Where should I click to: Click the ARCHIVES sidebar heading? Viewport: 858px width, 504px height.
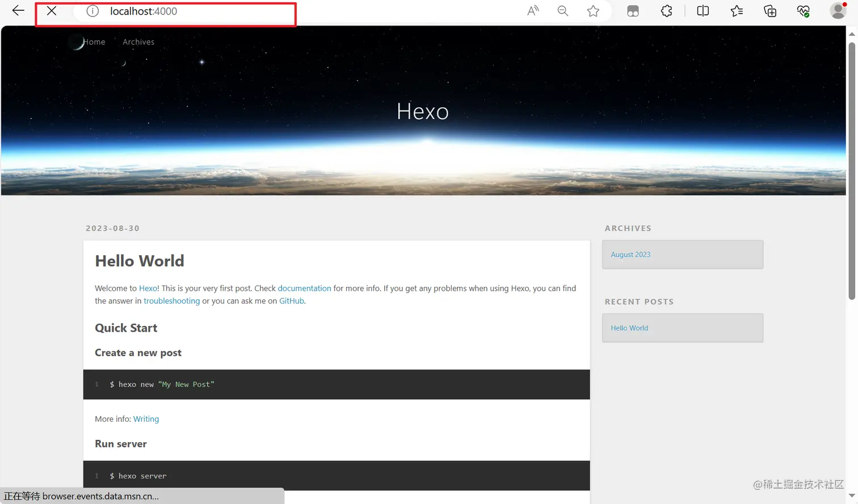tap(628, 228)
